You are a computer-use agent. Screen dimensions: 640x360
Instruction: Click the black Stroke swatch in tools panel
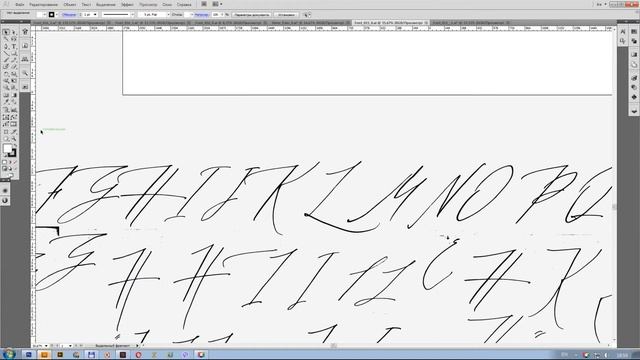(x=12, y=153)
